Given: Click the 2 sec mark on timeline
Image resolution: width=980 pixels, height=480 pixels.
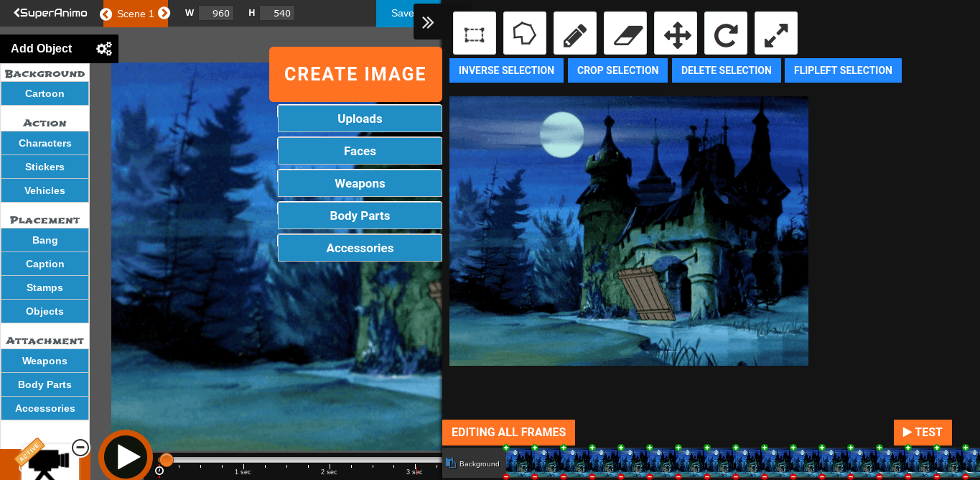Looking at the screenshot, I should [329, 471].
